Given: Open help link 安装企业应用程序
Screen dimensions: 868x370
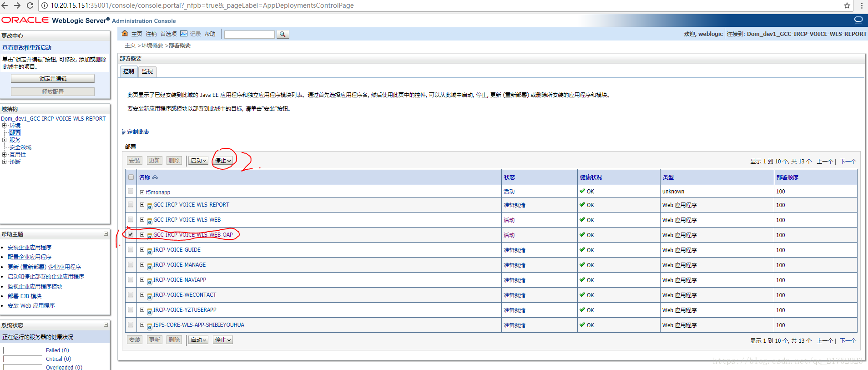Looking at the screenshot, I should pyautogui.click(x=30, y=248).
